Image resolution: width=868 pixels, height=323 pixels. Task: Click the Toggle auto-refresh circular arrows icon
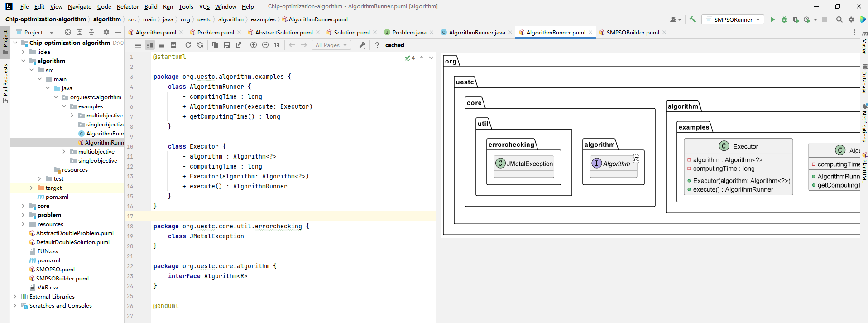coord(200,45)
